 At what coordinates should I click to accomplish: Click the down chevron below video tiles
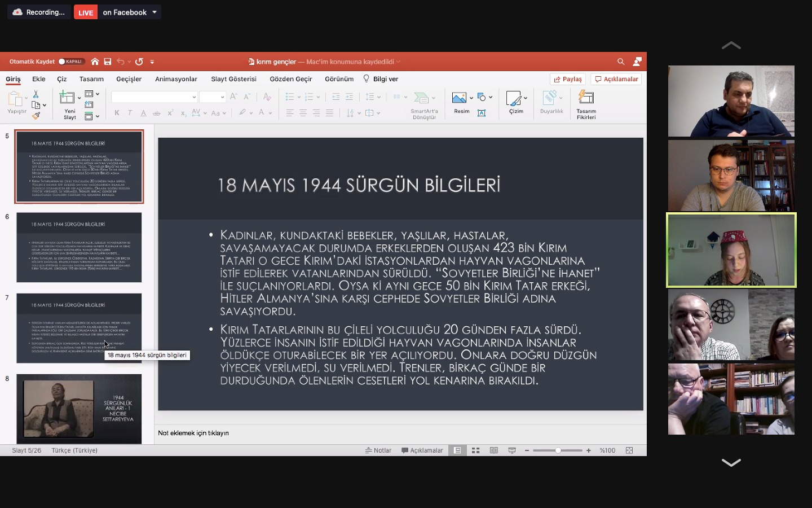tap(731, 463)
